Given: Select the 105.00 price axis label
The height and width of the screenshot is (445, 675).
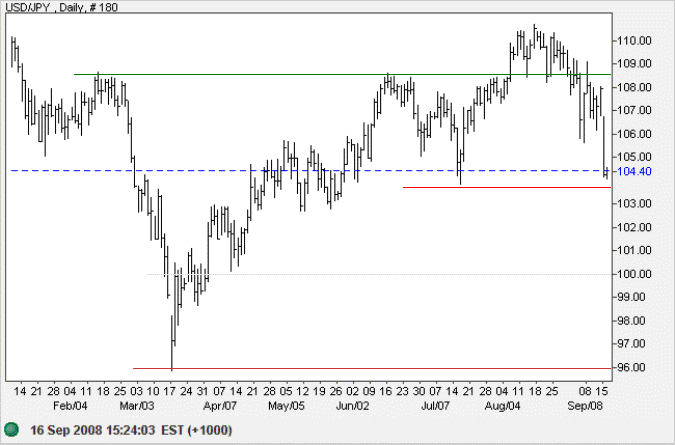Looking at the screenshot, I should [x=634, y=157].
